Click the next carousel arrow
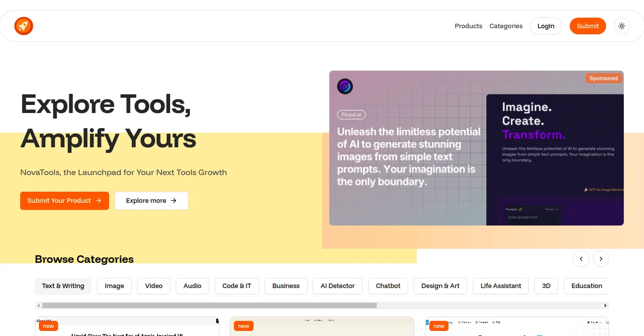The width and height of the screenshot is (644, 336). click(x=601, y=259)
